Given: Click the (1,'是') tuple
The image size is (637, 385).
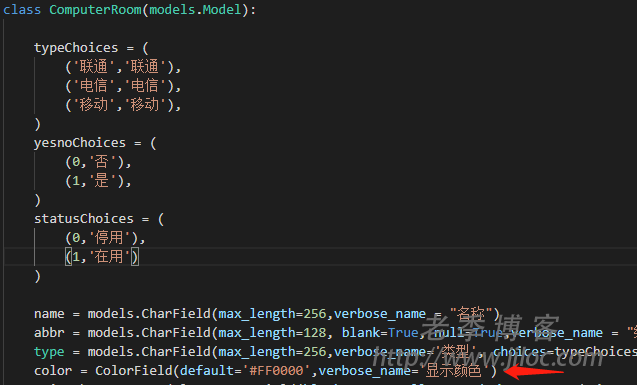Looking at the screenshot, I should click(98, 181).
